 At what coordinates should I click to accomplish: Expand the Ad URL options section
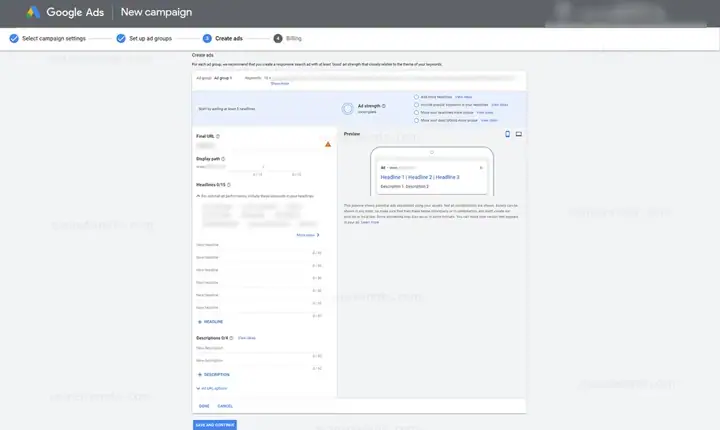pyautogui.click(x=212, y=389)
